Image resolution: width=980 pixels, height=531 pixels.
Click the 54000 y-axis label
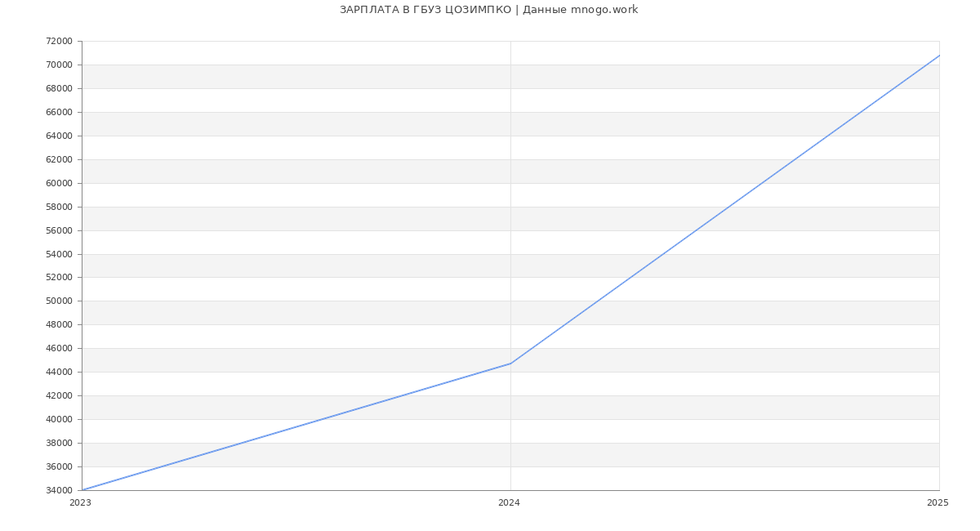tap(60, 255)
